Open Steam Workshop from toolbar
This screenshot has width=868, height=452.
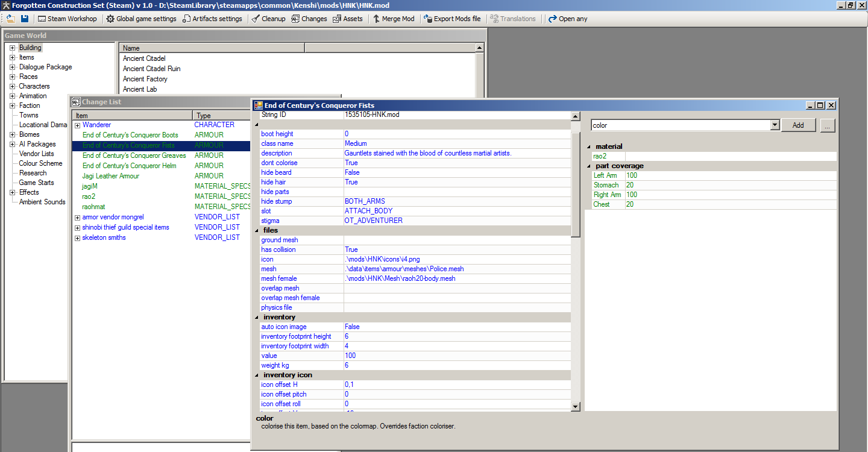click(67, 19)
